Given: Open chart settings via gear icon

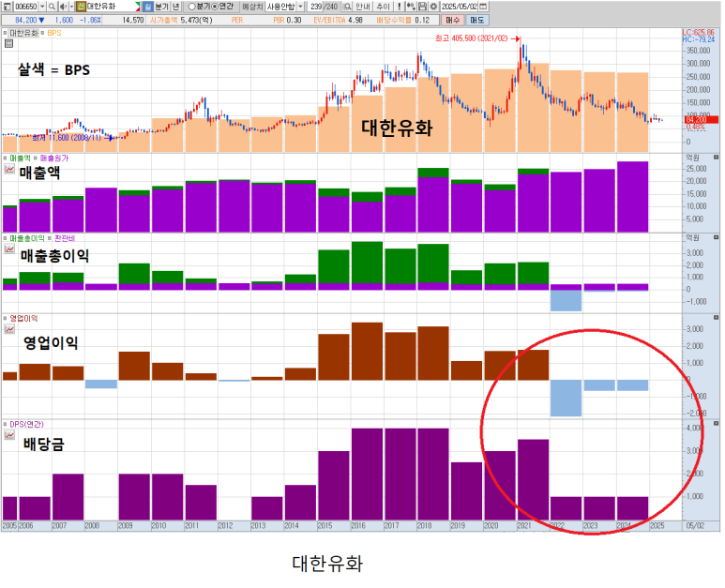Looking at the screenshot, I should [x=433, y=7].
